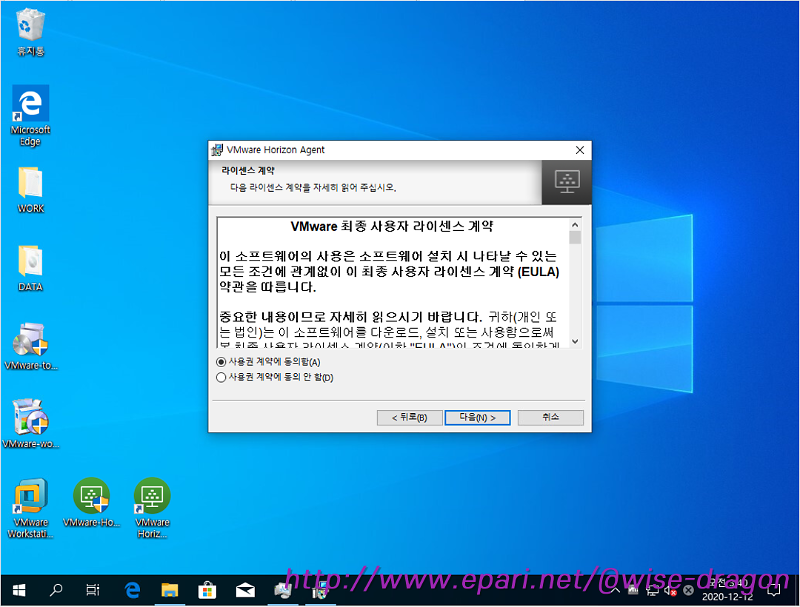
Task: Select the VMware-wo... installer icon on desktop
Action: 30,423
